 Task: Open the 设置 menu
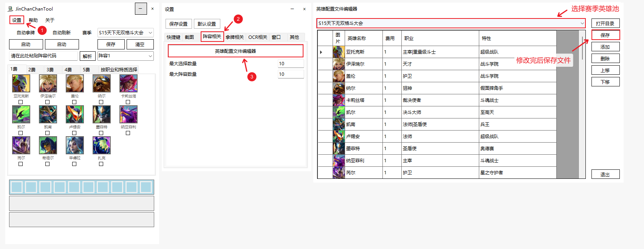(x=17, y=20)
